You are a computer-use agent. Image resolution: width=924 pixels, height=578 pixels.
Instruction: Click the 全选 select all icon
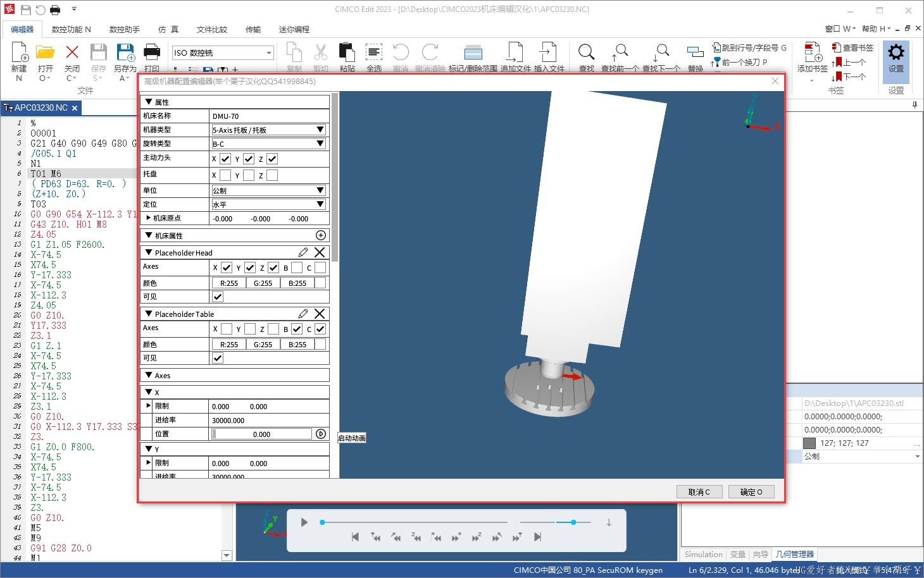coord(374,53)
